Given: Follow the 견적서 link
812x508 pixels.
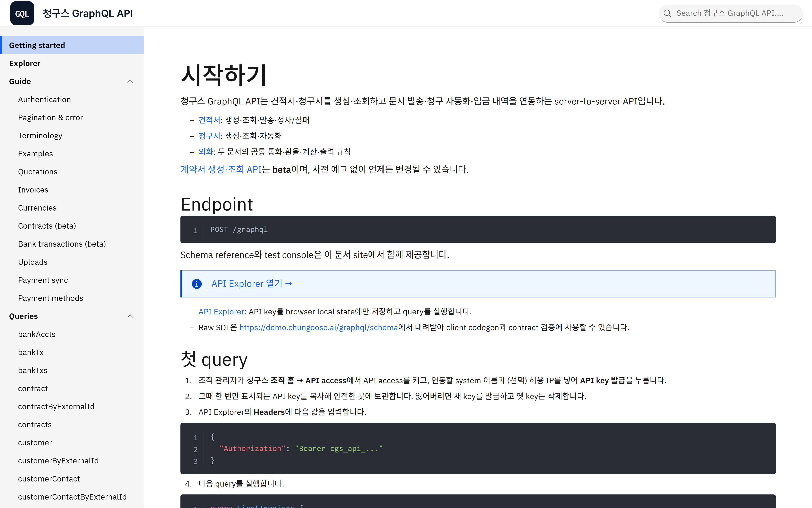Looking at the screenshot, I should [209, 120].
